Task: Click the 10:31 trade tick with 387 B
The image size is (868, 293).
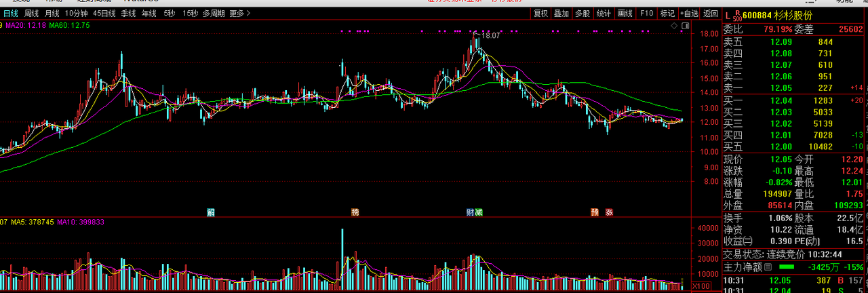Action: coord(795,280)
